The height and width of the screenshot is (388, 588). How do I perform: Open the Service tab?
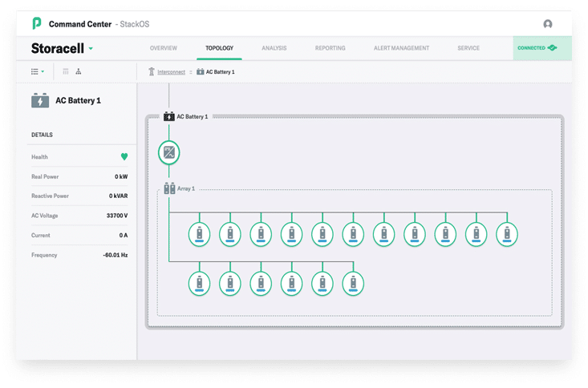pyautogui.click(x=468, y=48)
